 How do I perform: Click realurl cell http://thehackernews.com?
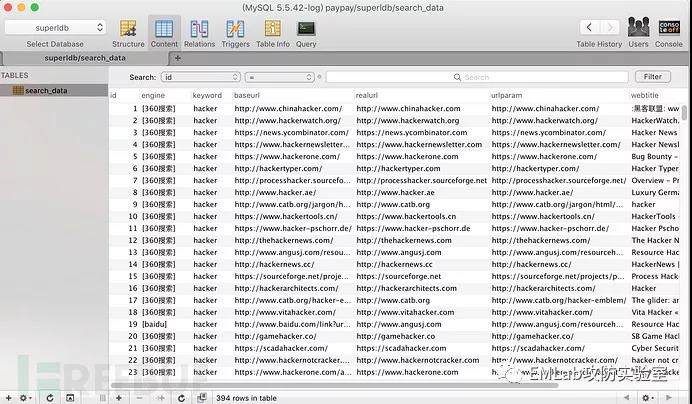(x=404, y=241)
